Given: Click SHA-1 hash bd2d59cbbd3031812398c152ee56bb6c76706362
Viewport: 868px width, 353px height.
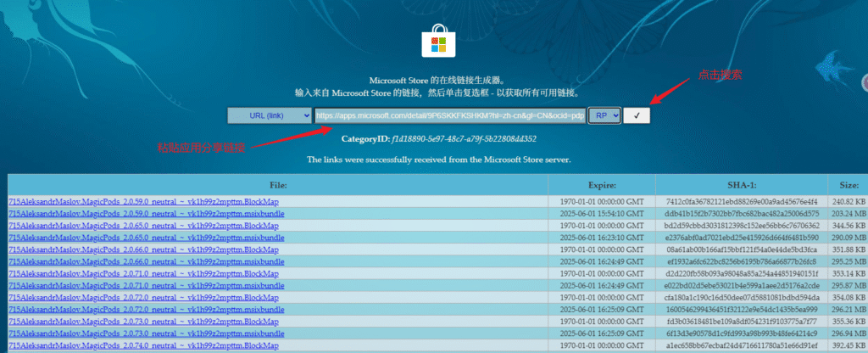Looking at the screenshot, I should (742, 226).
